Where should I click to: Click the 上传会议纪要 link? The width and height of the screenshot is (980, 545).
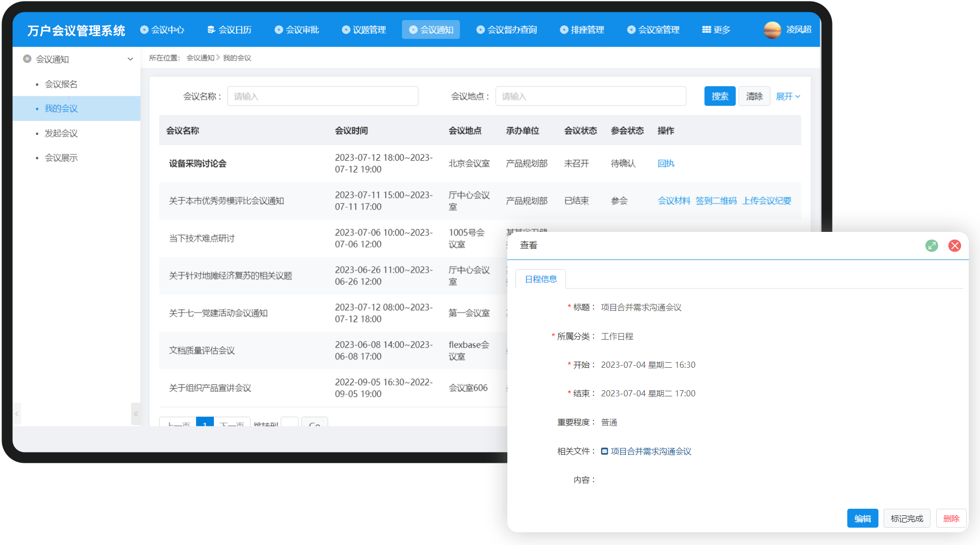[x=767, y=201]
